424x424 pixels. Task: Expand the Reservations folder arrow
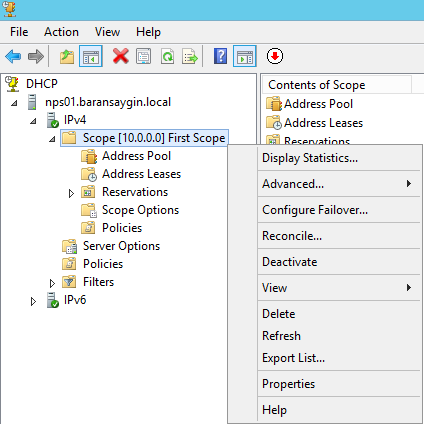click(71, 193)
